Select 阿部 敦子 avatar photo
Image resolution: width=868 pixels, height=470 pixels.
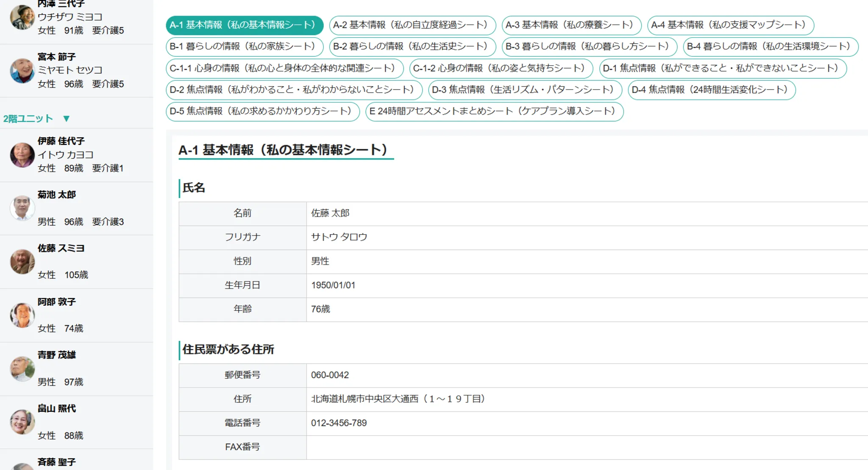coord(22,315)
